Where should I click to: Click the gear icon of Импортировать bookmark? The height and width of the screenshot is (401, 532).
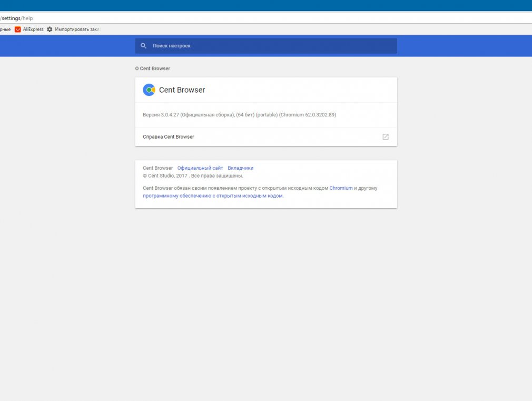[50, 30]
